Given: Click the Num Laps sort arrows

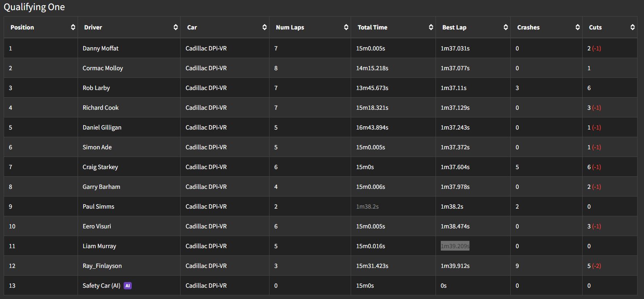Looking at the screenshot, I should pos(346,27).
